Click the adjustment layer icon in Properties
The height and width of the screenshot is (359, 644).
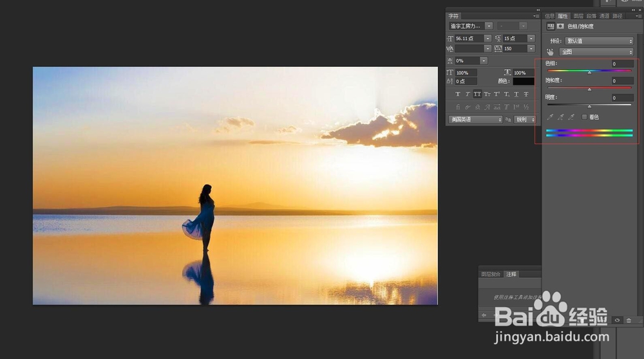click(551, 26)
